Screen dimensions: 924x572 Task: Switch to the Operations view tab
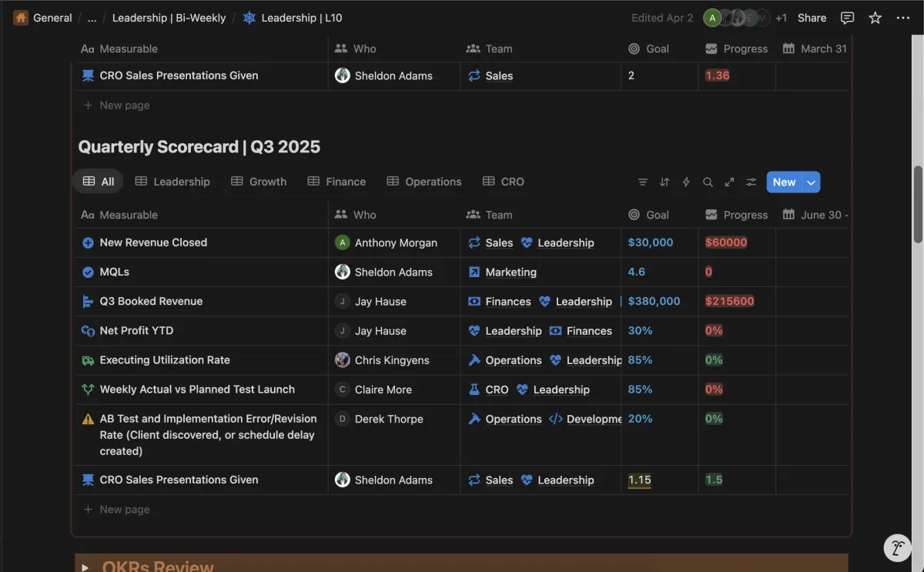424,182
